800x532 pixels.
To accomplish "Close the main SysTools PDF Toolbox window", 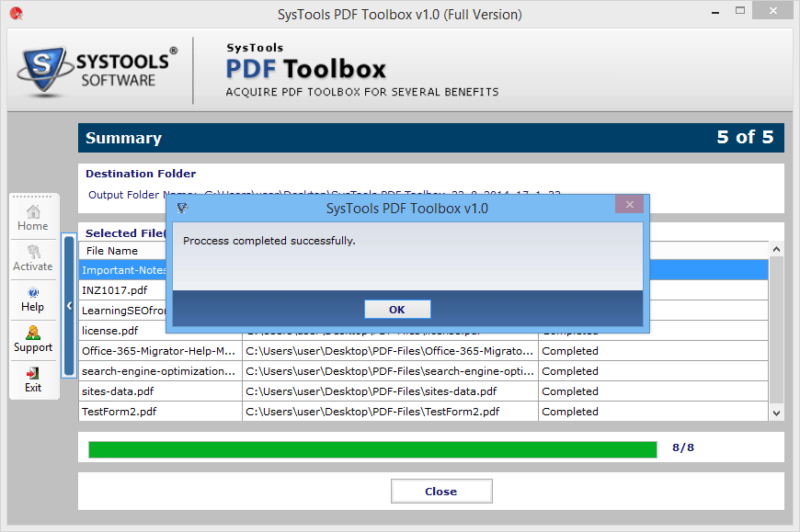I will click(773, 11).
